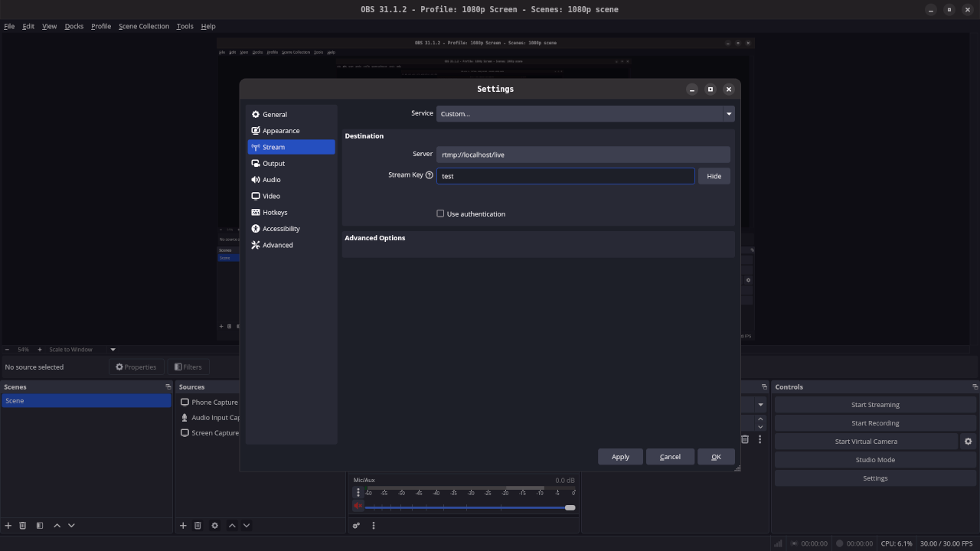Viewport: 980px width, 551px height.
Task: Open audio mixer three-dot menu at bottom
Action: 374,525
